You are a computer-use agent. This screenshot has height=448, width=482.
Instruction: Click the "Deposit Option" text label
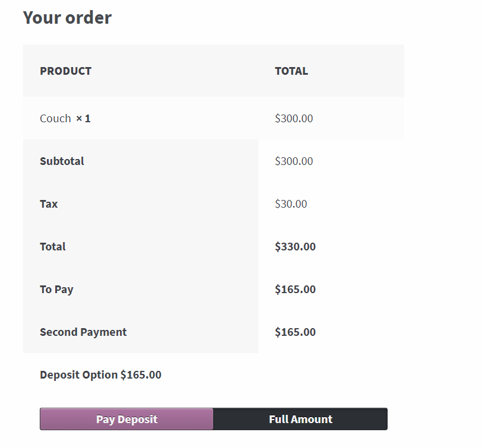[78, 375]
